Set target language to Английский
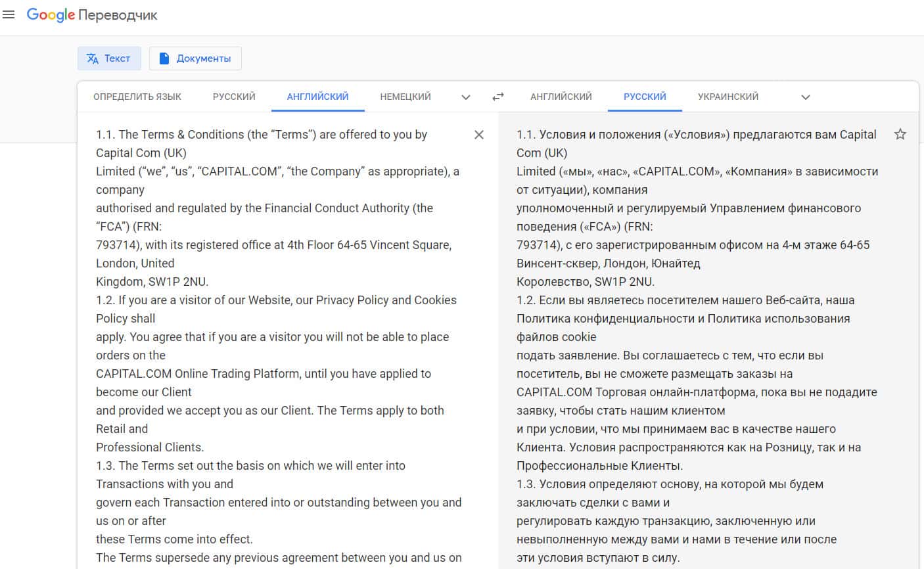Image resolution: width=924 pixels, height=569 pixels. coord(561,97)
